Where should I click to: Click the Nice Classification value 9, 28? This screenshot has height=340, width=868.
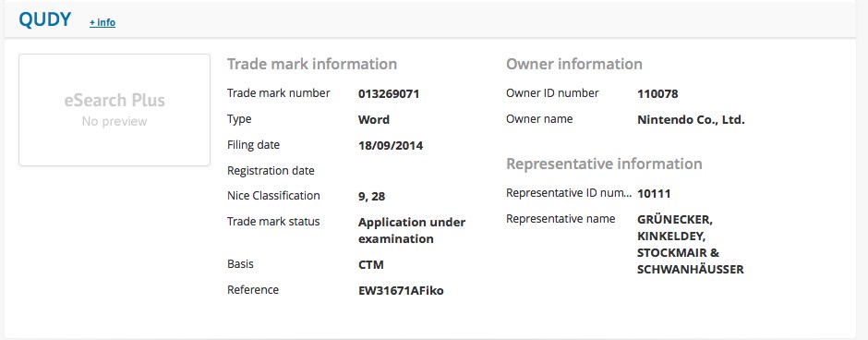pos(371,196)
